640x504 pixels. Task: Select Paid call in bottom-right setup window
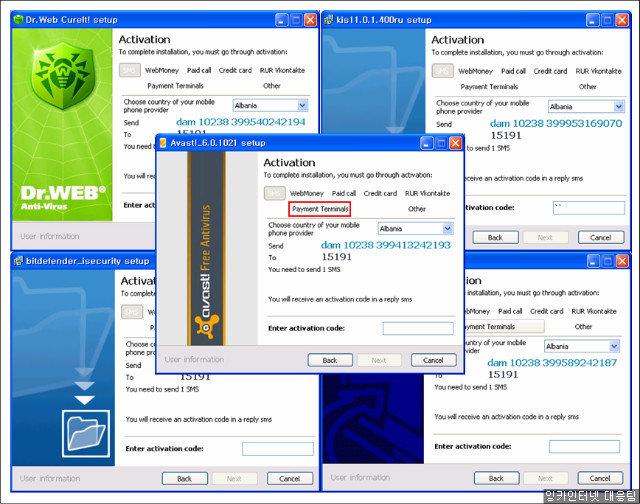click(510, 311)
